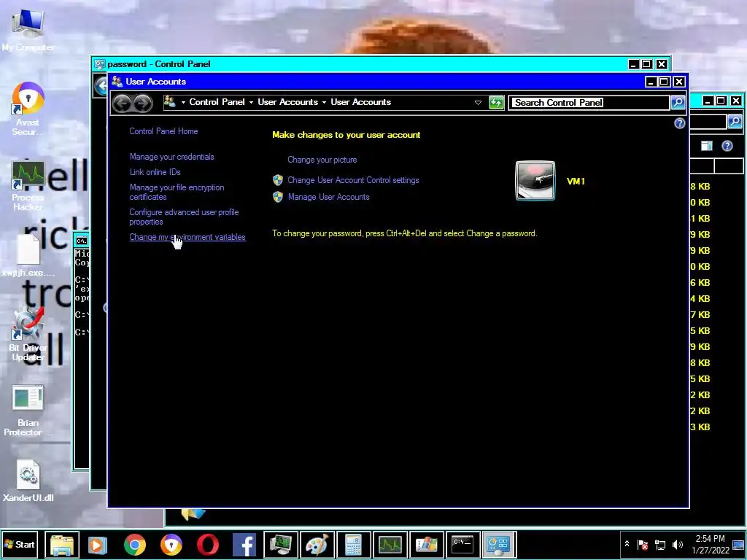
Task: Click the Back arrow in User Accounts
Action: [122, 103]
